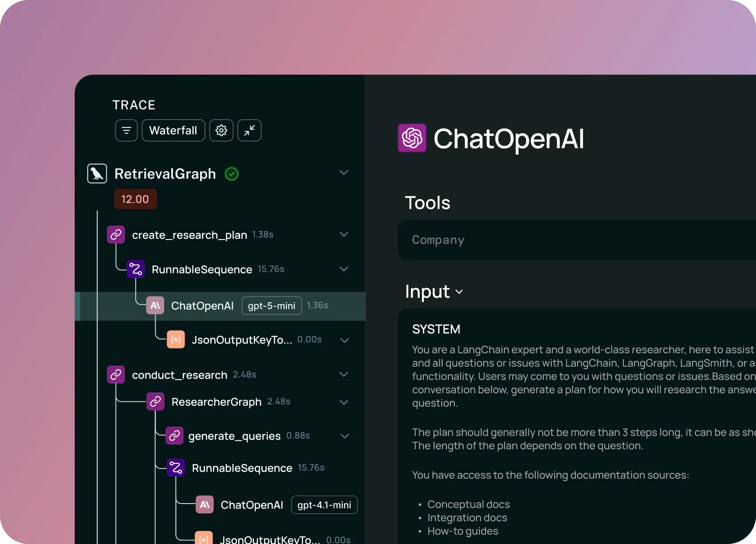Select the generate_queries trace step
The width and height of the screenshot is (756, 544).
pyautogui.click(x=234, y=436)
